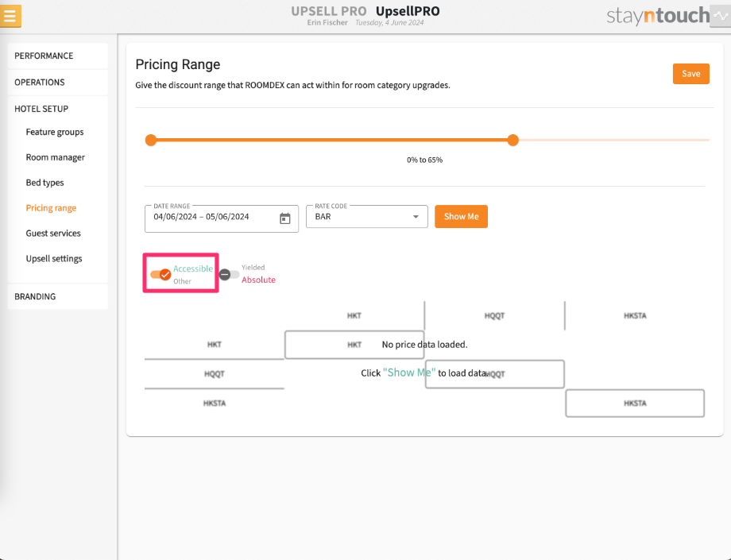Toggle the Yielded/Absolute switch
The height and width of the screenshot is (560, 731).
click(229, 274)
